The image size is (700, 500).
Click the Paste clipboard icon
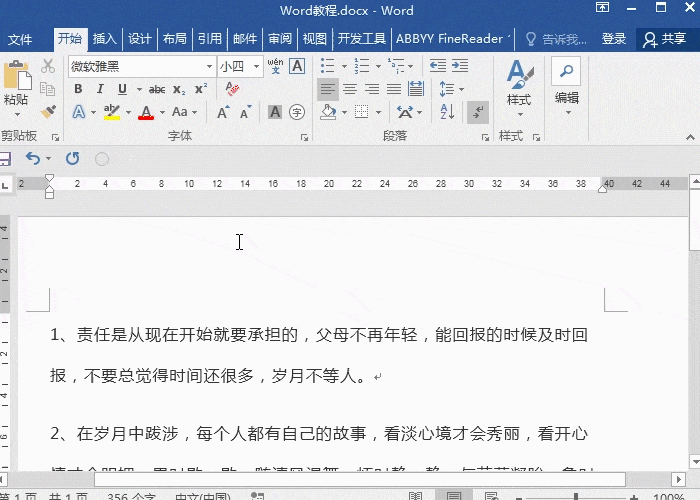[x=17, y=75]
